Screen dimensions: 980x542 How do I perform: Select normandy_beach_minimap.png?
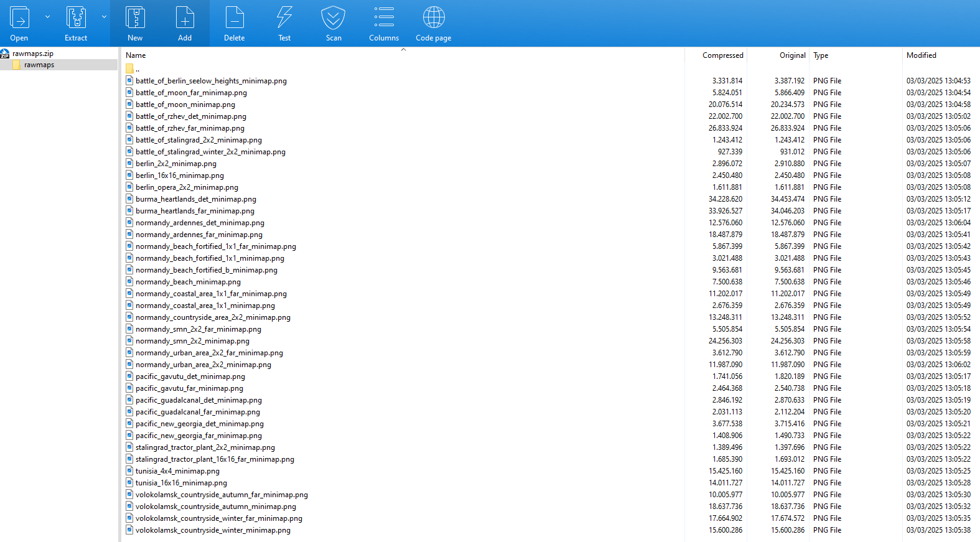tap(188, 282)
